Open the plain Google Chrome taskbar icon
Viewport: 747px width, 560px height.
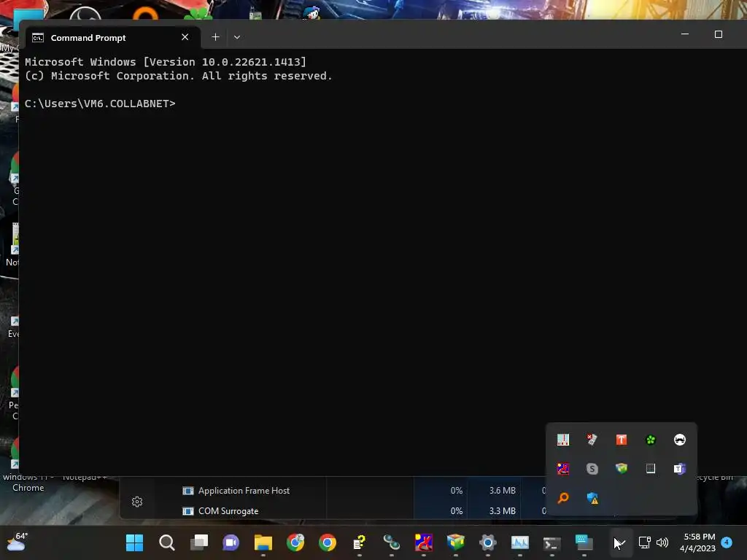(x=328, y=542)
